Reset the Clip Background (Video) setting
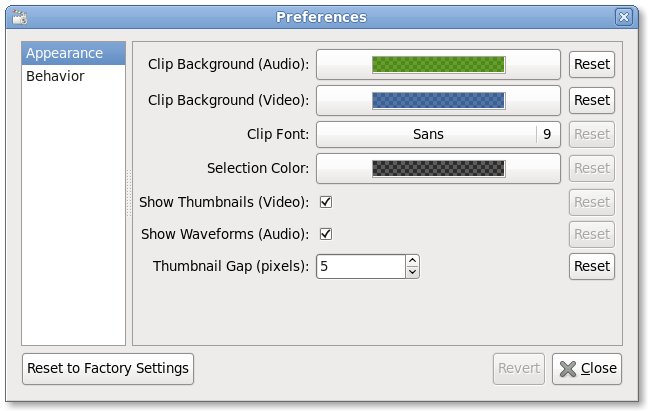The width and height of the screenshot is (648, 411). click(x=591, y=100)
